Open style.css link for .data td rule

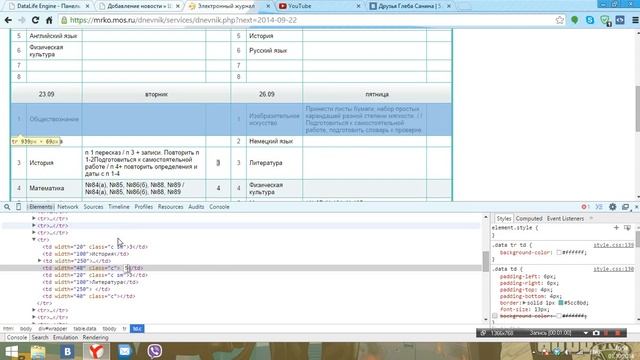(613, 269)
